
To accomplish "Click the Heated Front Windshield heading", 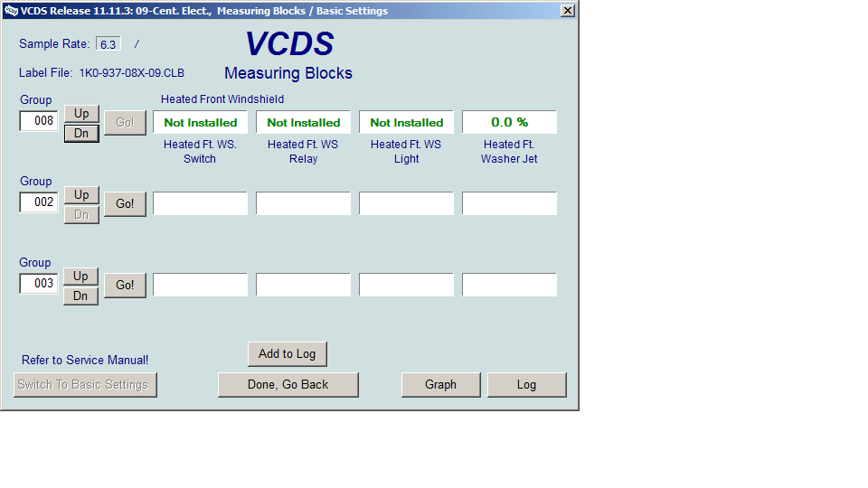I will pyautogui.click(x=222, y=99).
